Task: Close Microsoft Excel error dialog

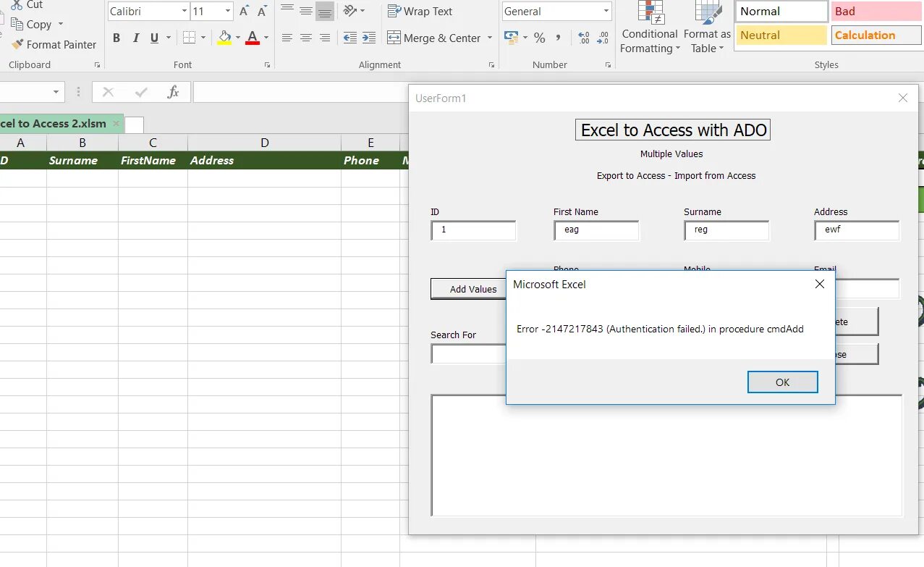Action: pos(820,284)
